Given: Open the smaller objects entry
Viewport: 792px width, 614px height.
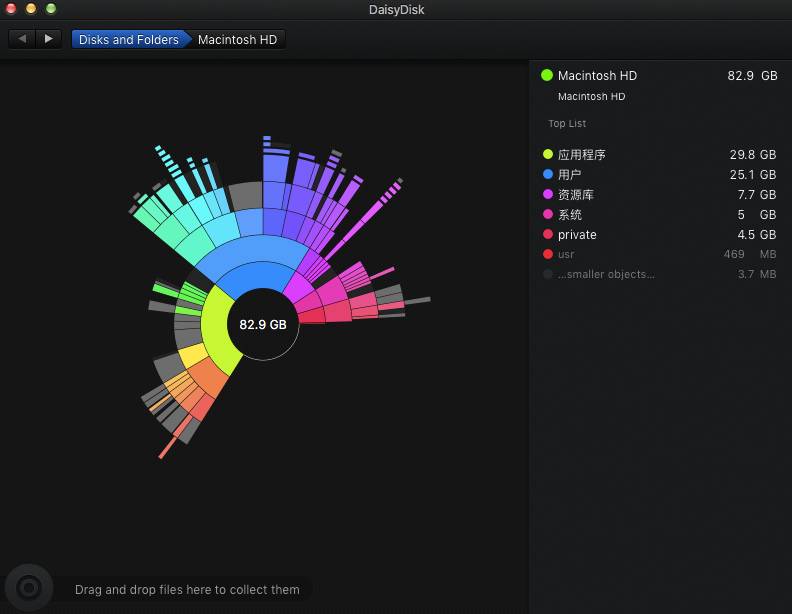Looking at the screenshot, I should pyautogui.click(x=659, y=274).
